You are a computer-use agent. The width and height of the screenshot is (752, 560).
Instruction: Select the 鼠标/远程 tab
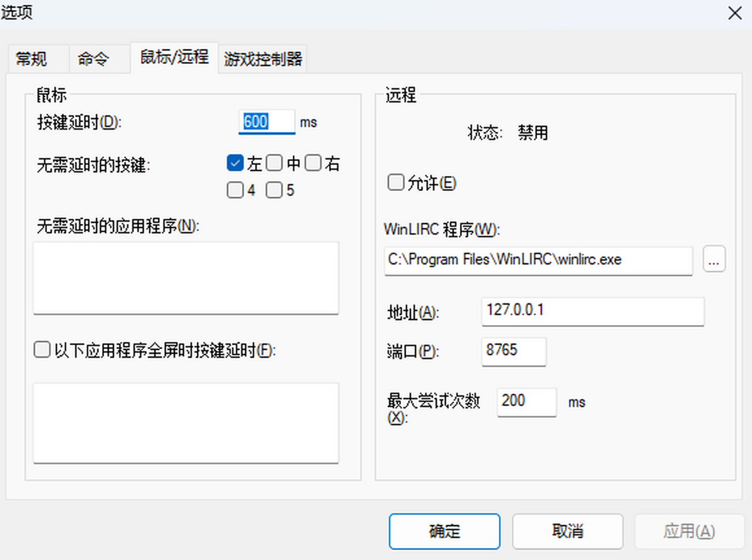tap(174, 58)
